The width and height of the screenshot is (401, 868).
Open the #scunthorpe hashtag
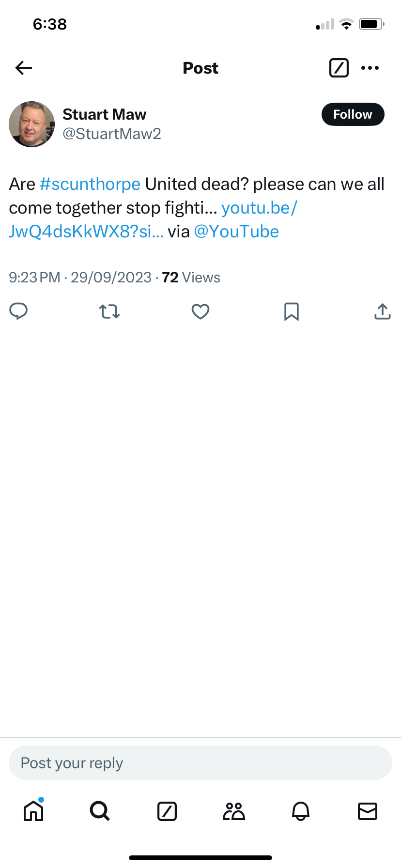coord(90,184)
